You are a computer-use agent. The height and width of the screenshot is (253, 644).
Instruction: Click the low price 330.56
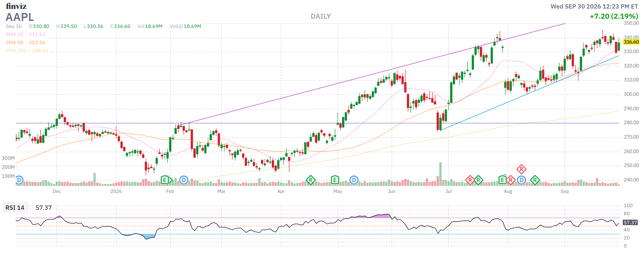[x=95, y=26]
